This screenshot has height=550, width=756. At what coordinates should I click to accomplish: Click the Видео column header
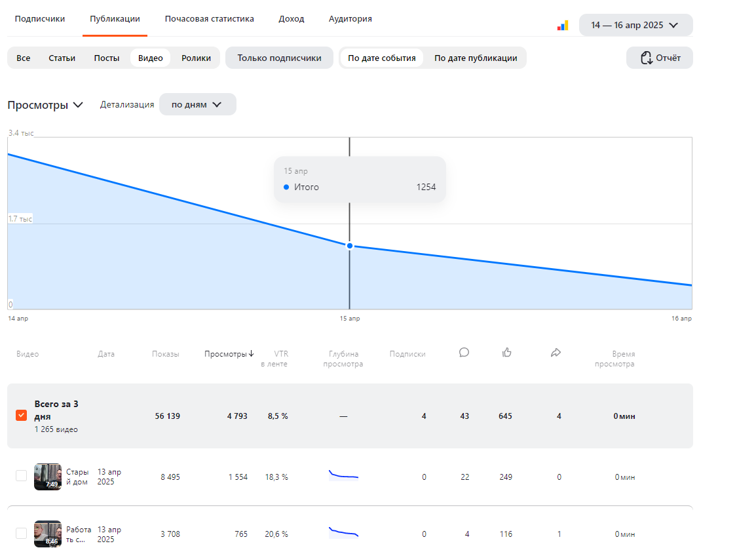pyautogui.click(x=28, y=353)
